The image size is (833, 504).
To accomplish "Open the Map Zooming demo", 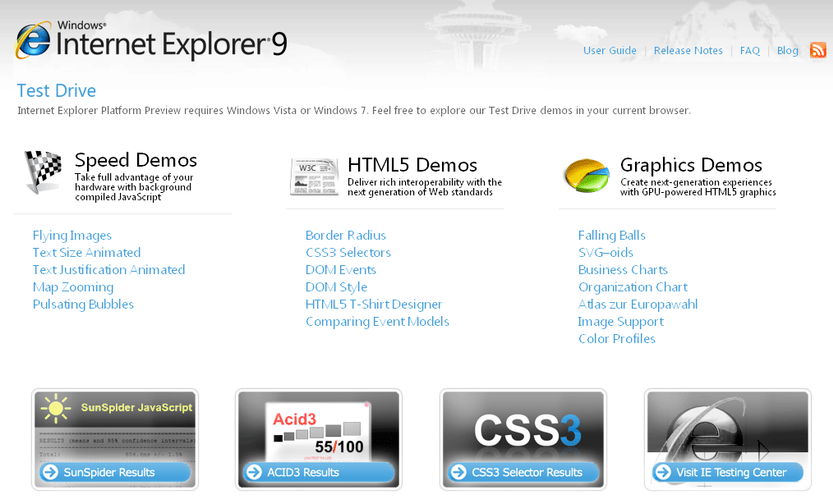I will point(73,287).
